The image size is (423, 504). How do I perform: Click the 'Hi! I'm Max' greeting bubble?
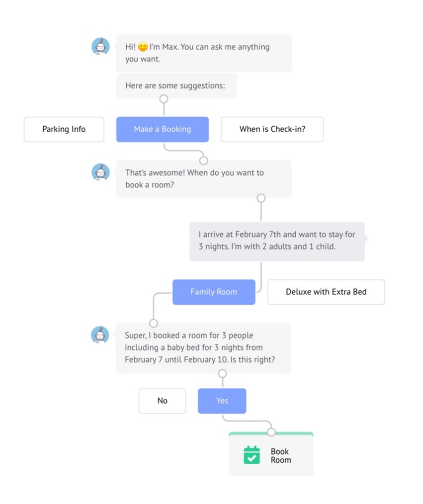[204, 53]
